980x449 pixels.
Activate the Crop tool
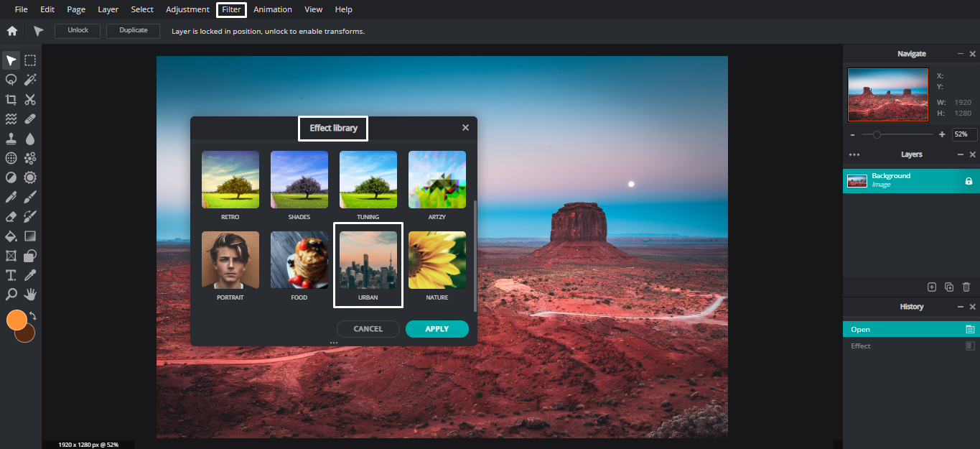11,99
